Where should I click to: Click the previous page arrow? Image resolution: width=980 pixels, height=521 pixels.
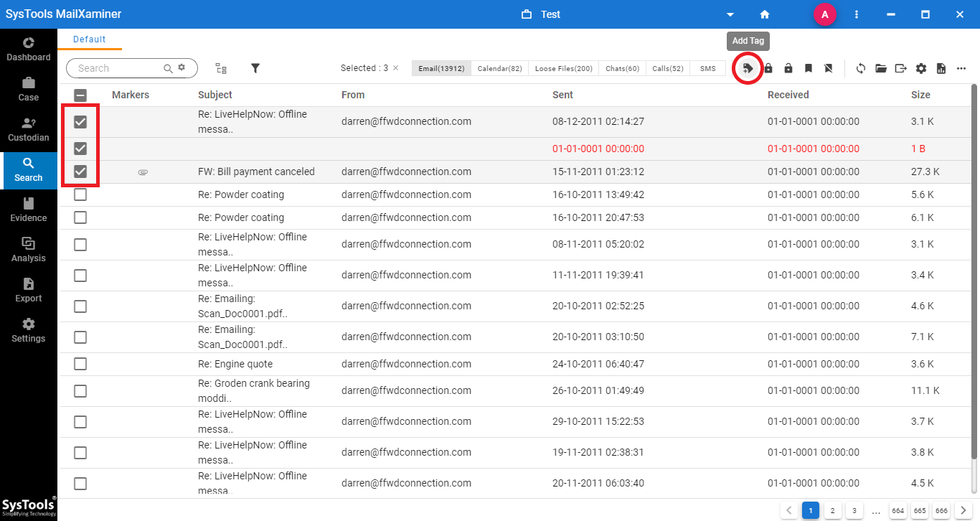pyautogui.click(x=788, y=511)
